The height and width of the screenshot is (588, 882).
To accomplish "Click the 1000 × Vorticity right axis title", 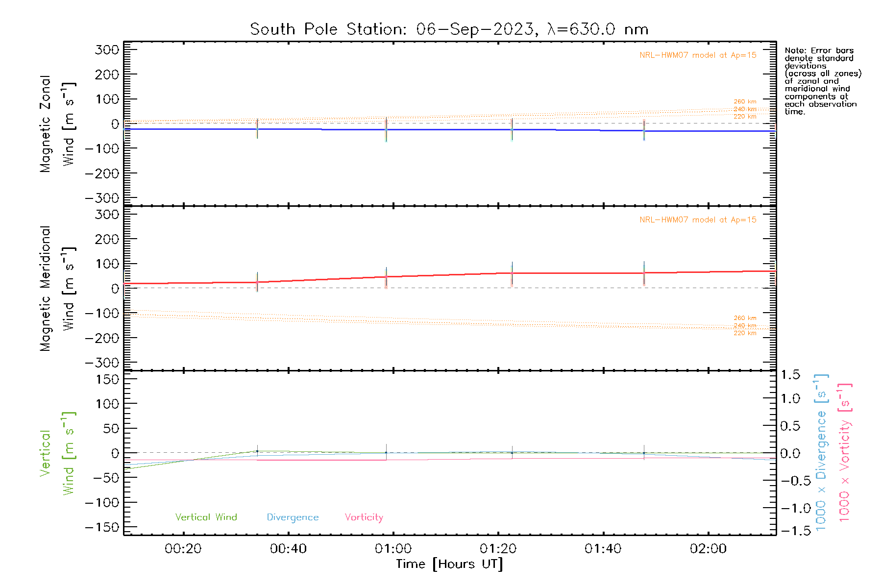I will pyautogui.click(x=845, y=452).
